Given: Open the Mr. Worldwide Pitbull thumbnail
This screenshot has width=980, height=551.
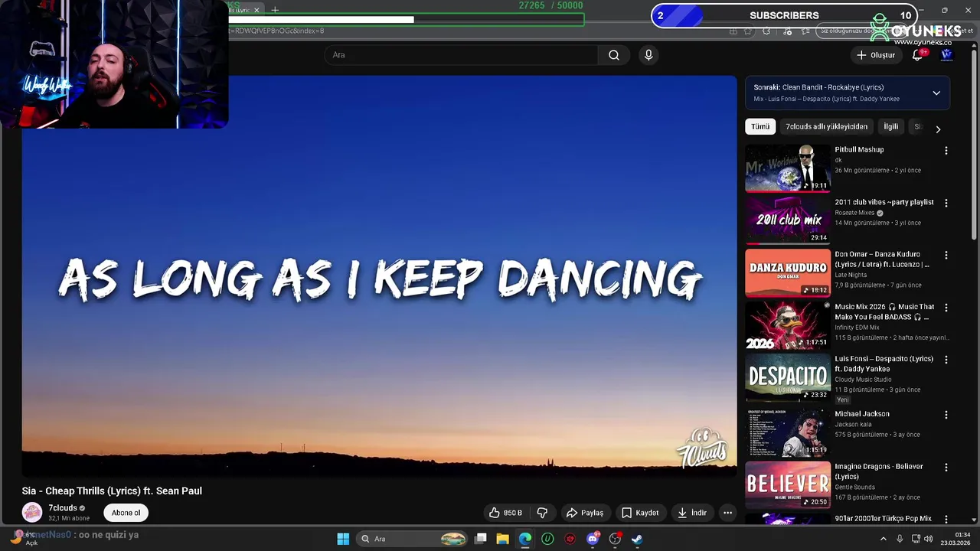Looking at the screenshot, I should [x=788, y=168].
